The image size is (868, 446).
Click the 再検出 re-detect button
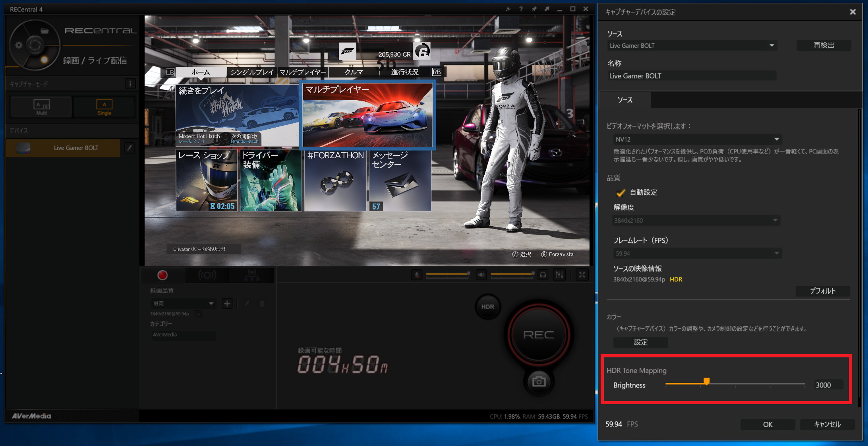click(x=824, y=45)
